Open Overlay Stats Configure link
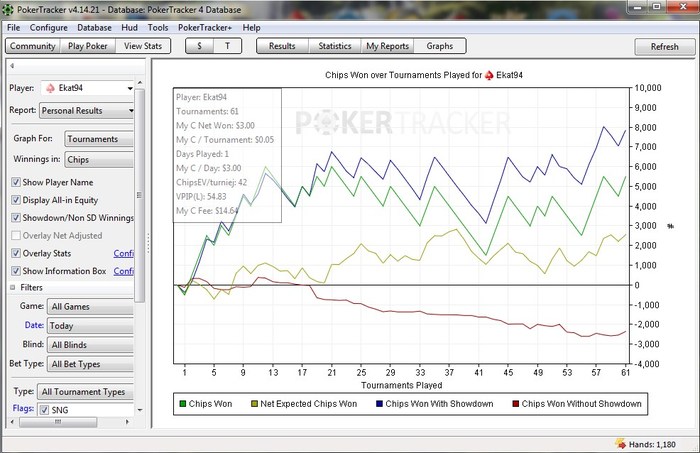The image size is (700, 453). coord(124,253)
